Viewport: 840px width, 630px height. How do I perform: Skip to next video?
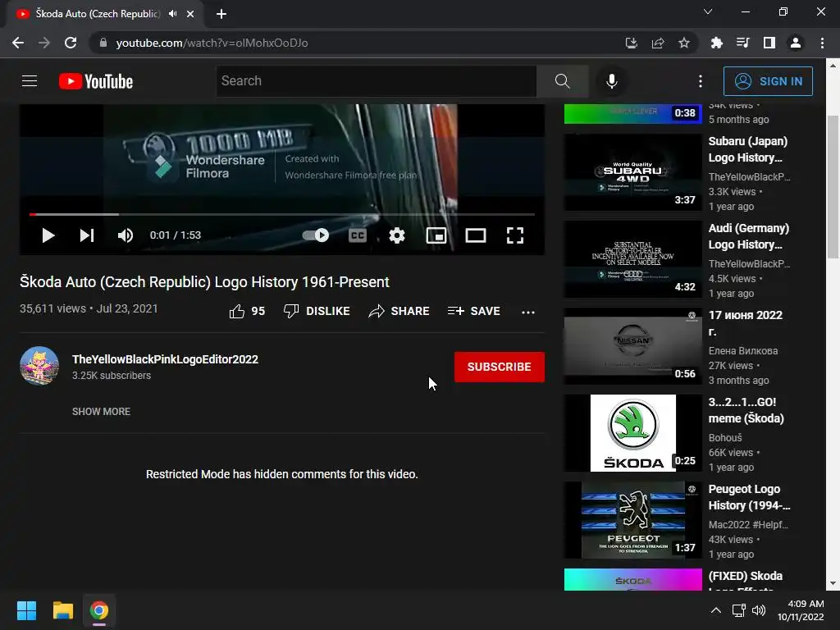point(87,235)
